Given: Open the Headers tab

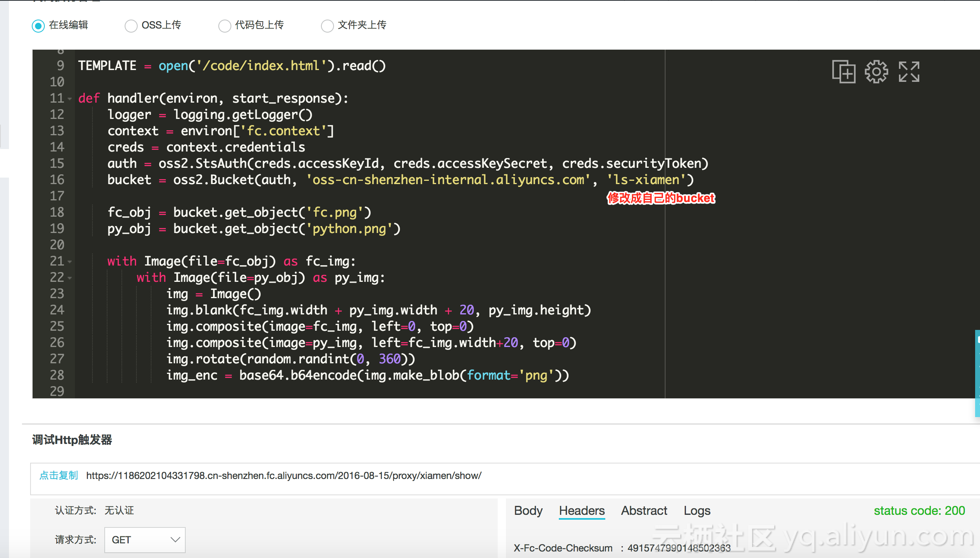Looking at the screenshot, I should [x=582, y=510].
